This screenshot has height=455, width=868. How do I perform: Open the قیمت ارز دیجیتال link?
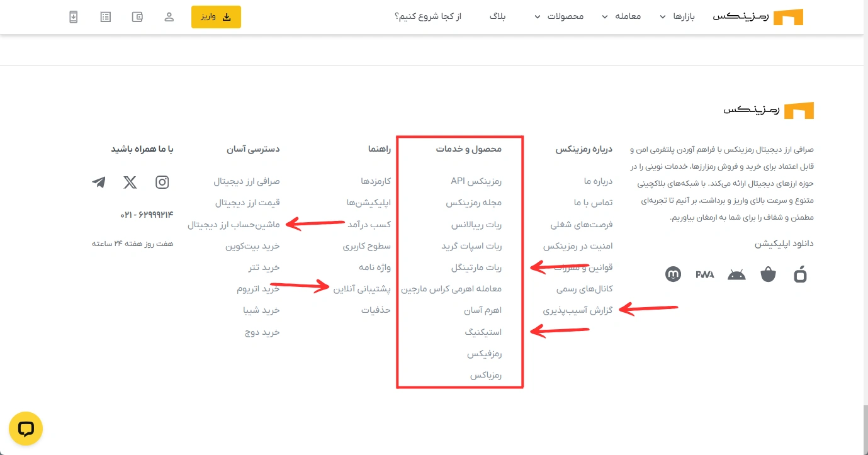pyautogui.click(x=247, y=203)
